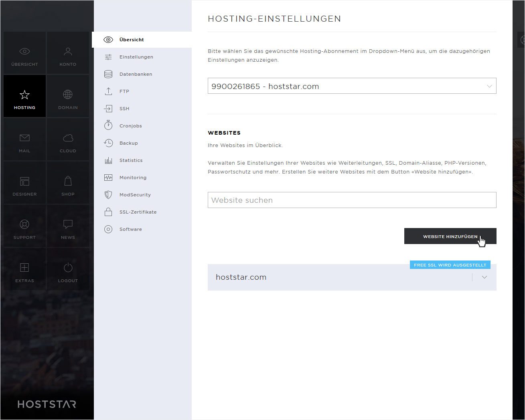Open the Domain globe tile

click(68, 96)
